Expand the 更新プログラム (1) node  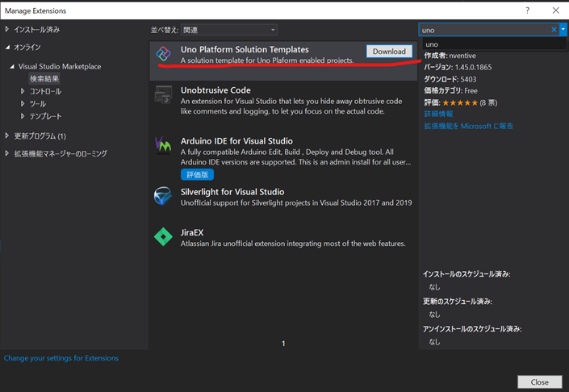7,136
